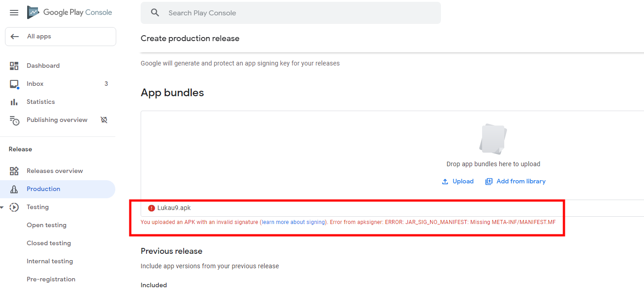Toggle the managed publishing off icon
Screen dimensions: 644x294
pos(104,120)
